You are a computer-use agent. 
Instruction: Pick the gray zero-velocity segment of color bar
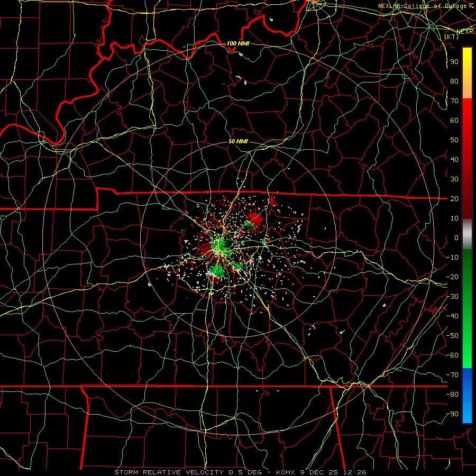(467, 234)
